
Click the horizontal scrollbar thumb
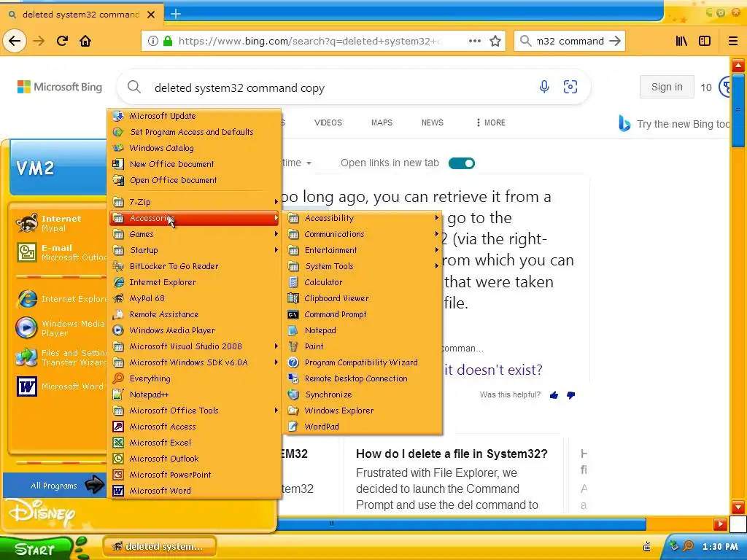click(x=462, y=524)
